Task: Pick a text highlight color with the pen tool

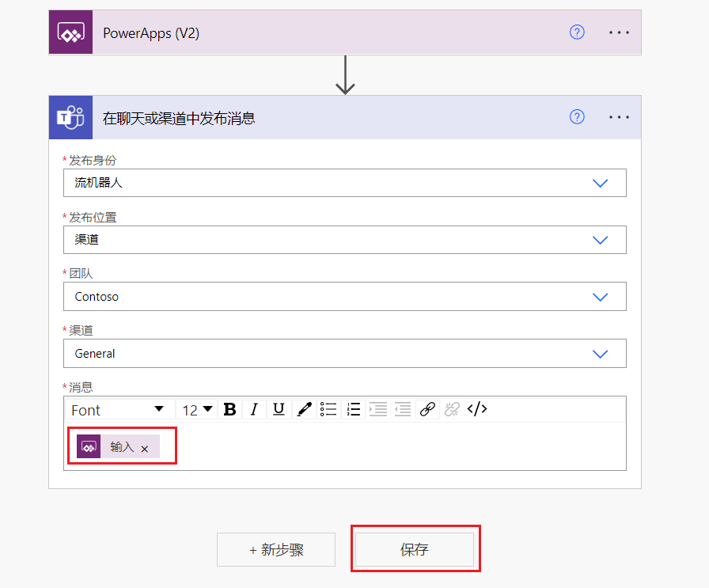Action: coord(303,409)
